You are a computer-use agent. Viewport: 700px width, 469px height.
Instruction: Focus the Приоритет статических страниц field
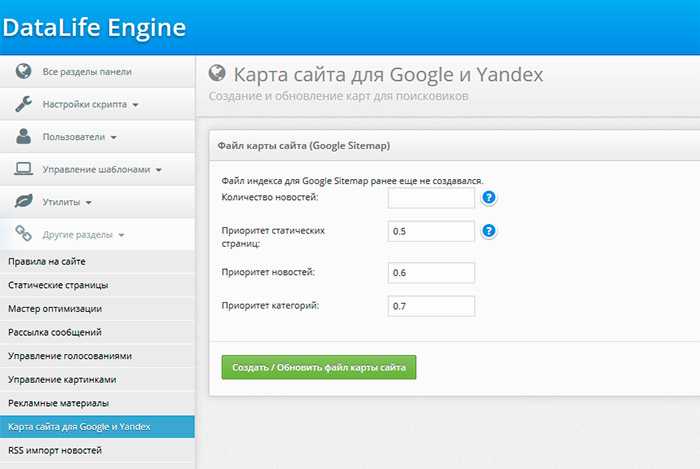[x=431, y=231]
